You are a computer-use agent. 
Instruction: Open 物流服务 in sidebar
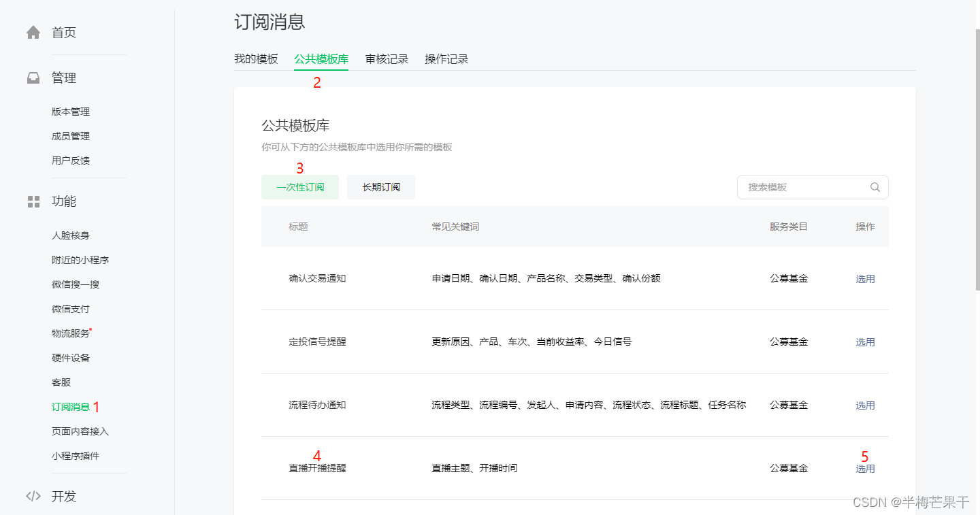point(71,333)
